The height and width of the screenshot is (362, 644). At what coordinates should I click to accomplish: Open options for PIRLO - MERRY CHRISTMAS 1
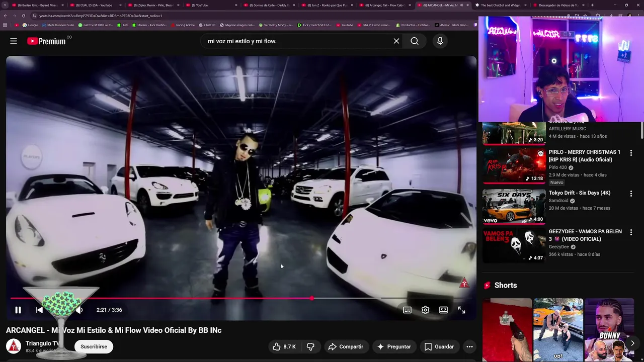tap(631, 153)
